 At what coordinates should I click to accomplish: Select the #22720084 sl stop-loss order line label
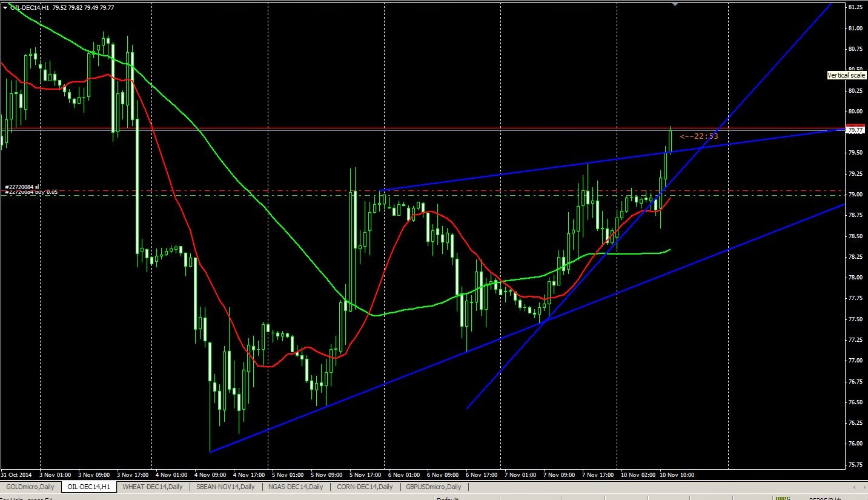click(x=22, y=187)
